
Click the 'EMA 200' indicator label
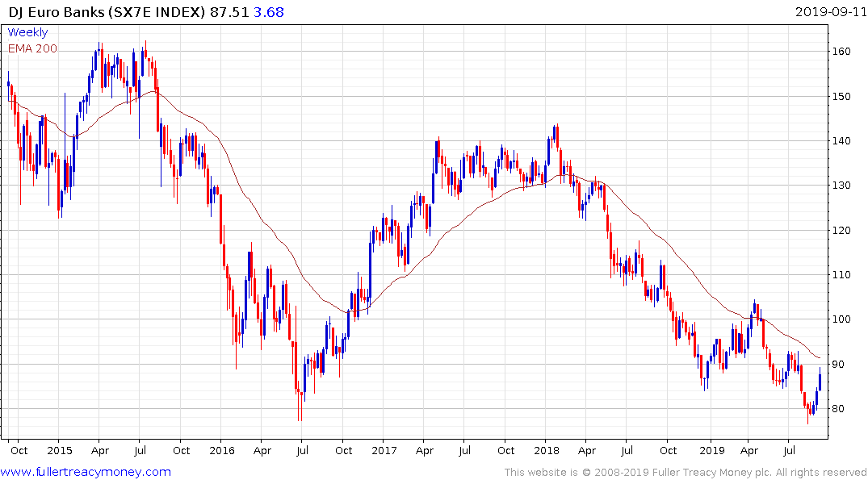pos(32,48)
